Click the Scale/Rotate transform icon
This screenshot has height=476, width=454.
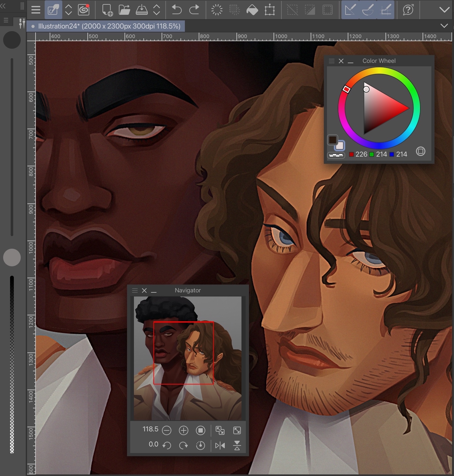(x=270, y=10)
